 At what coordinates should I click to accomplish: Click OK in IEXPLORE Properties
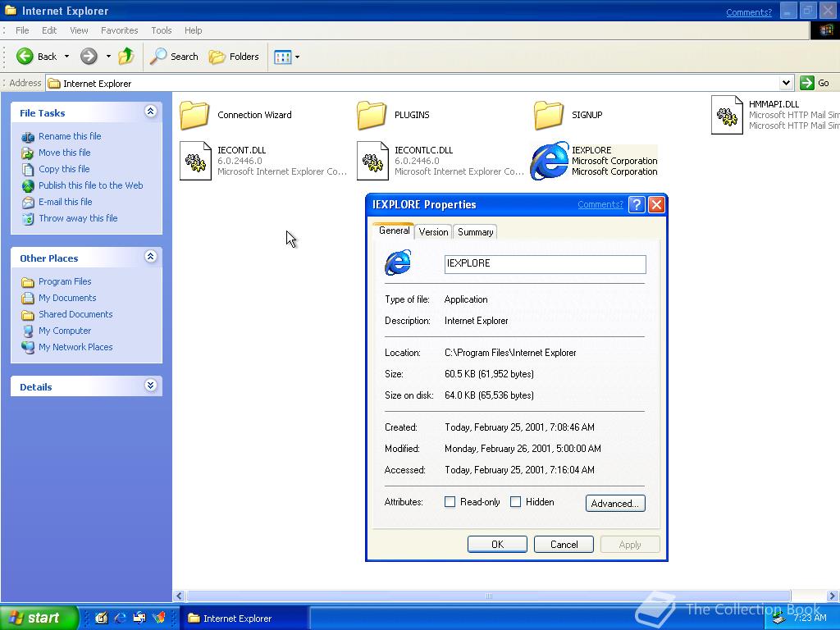[x=497, y=545]
